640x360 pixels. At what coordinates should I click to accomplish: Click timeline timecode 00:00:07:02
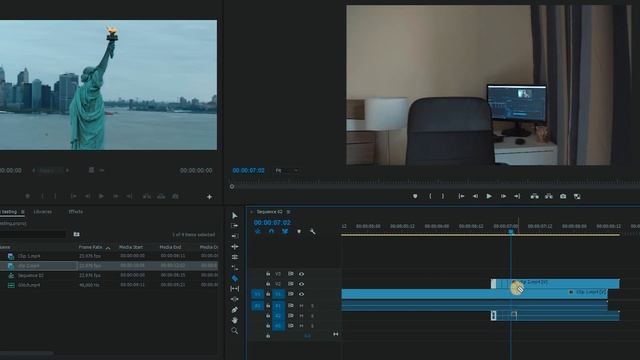pyautogui.click(x=272, y=223)
